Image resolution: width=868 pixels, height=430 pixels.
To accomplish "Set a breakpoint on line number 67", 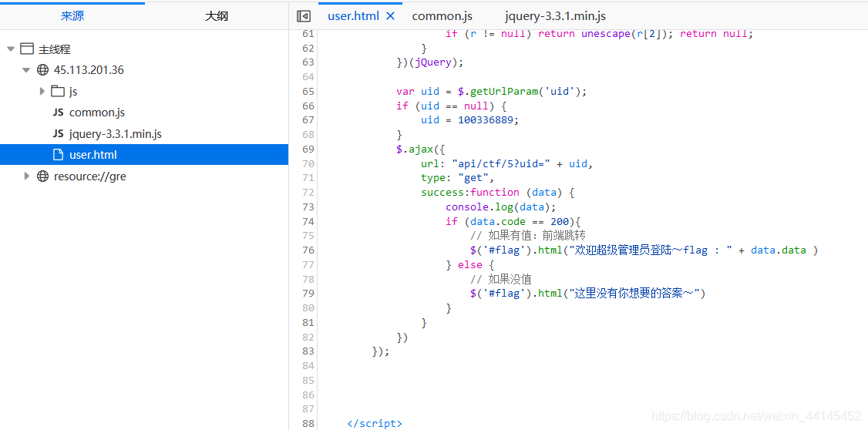I will (x=308, y=120).
